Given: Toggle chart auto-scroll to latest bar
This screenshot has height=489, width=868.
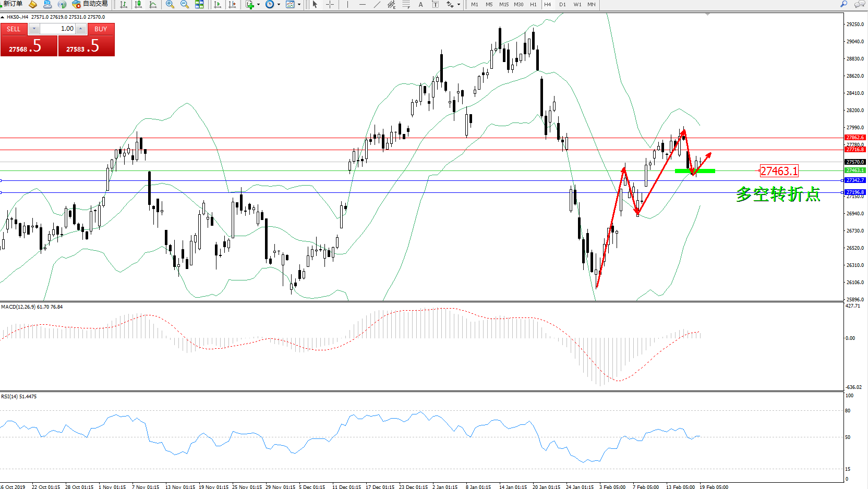Looking at the screenshot, I should click(x=218, y=4).
